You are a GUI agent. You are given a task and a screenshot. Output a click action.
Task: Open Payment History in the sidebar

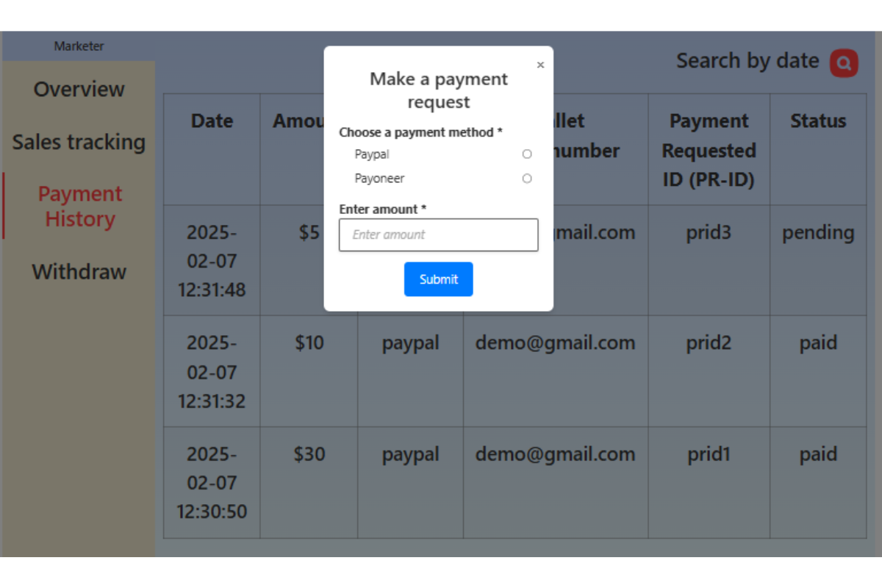[79, 206]
